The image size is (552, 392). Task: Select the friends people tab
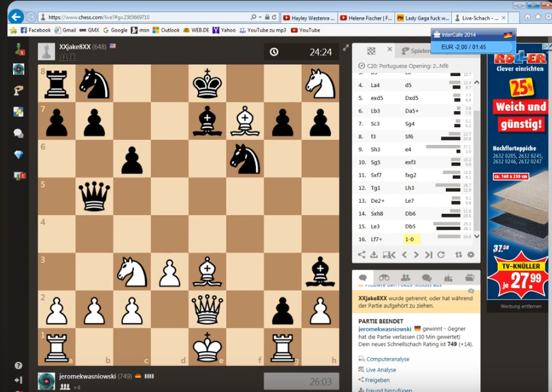point(406,278)
